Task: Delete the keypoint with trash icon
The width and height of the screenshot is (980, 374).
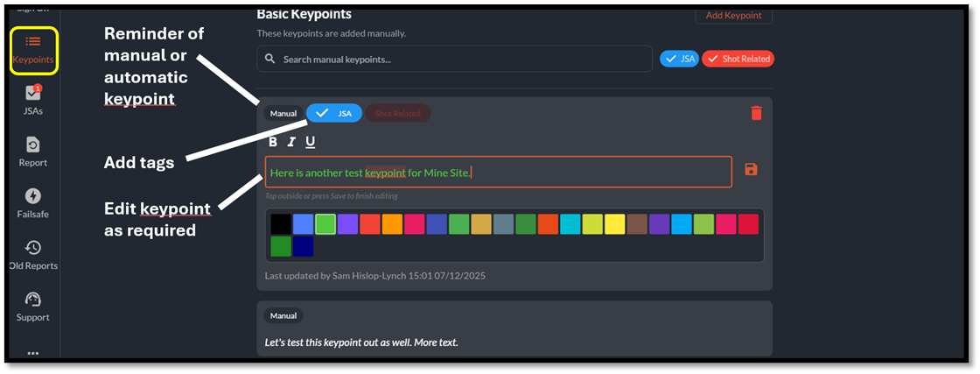Action: click(x=756, y=113)
